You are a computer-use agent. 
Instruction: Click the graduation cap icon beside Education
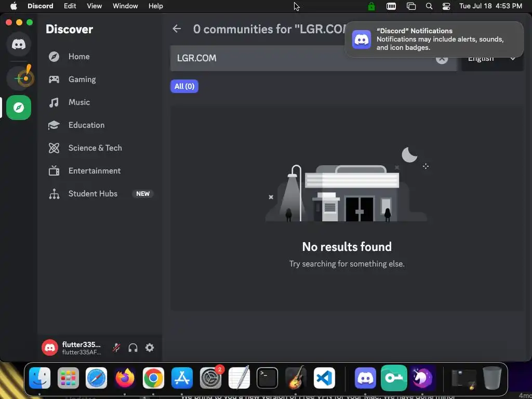point(54,125)
